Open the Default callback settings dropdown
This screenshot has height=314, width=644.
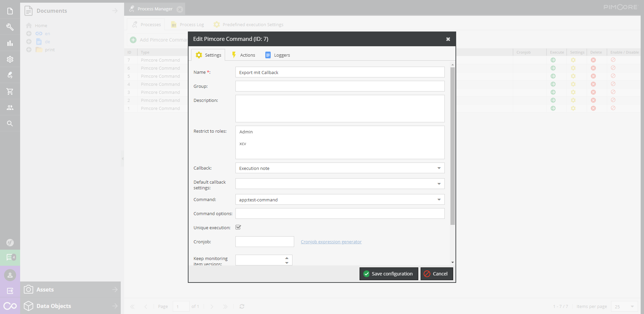(439, 184)
